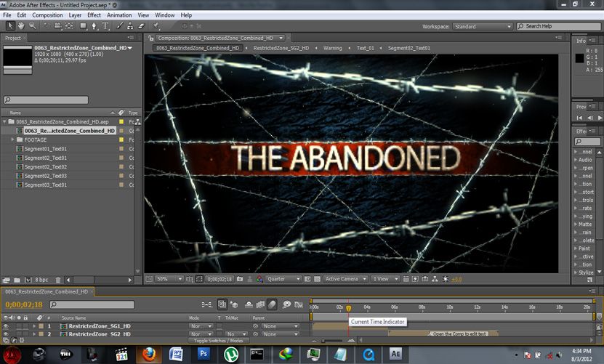
Task: Collapse 0063_RestrictedZone_Combined_HD.aep folder
Action: coord(4,121)
